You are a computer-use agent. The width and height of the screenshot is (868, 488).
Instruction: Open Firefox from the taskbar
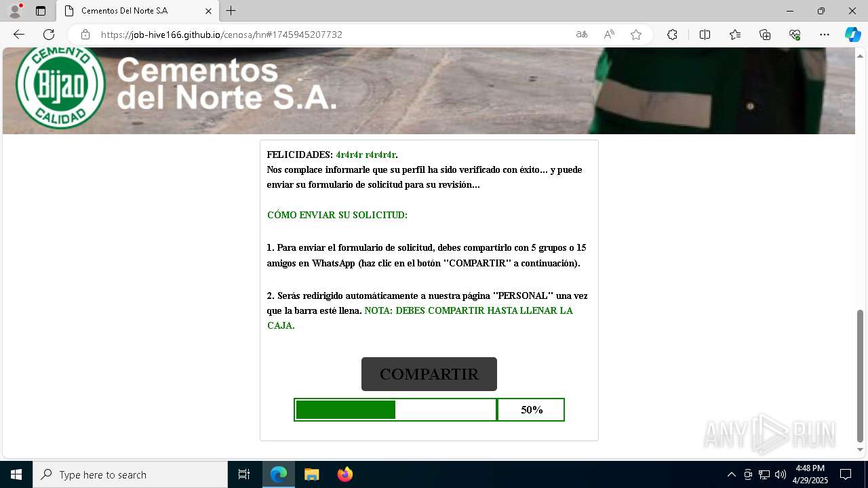[344, 474]
